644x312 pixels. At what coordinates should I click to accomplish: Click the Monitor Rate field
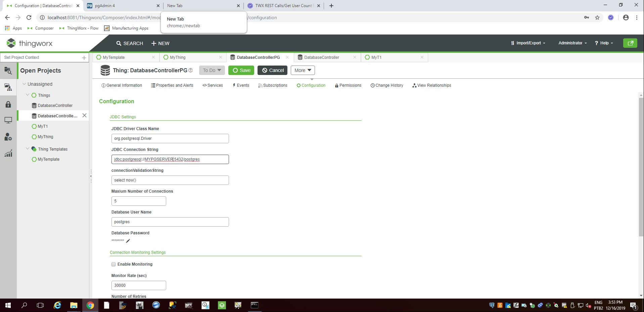click(x=139, y=285)
